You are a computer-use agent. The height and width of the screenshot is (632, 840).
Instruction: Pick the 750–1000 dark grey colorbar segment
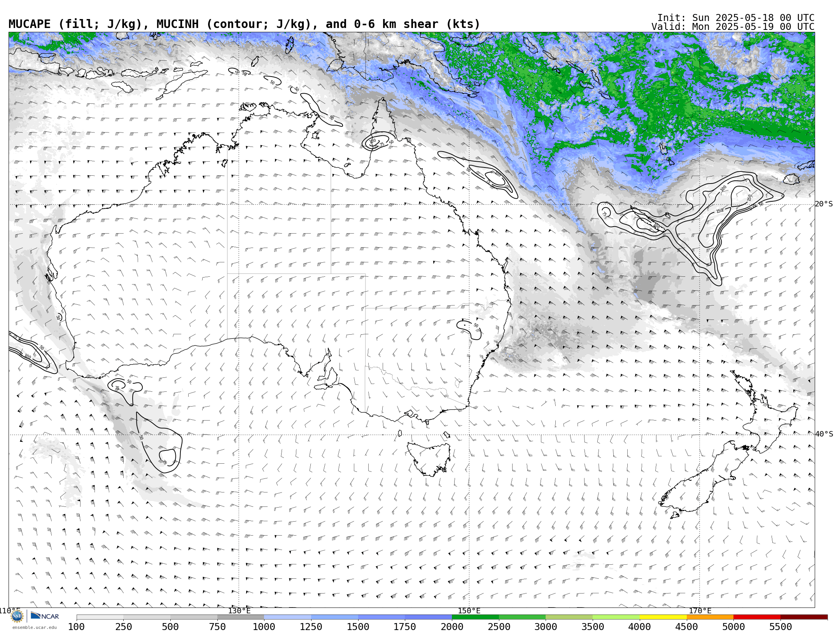[241, 617]
